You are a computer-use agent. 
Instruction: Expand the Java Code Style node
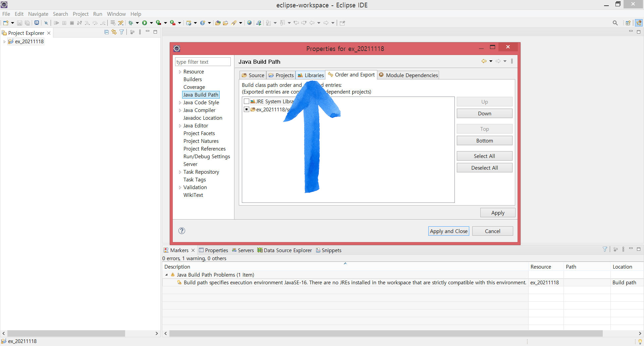(x=180, y=103)
